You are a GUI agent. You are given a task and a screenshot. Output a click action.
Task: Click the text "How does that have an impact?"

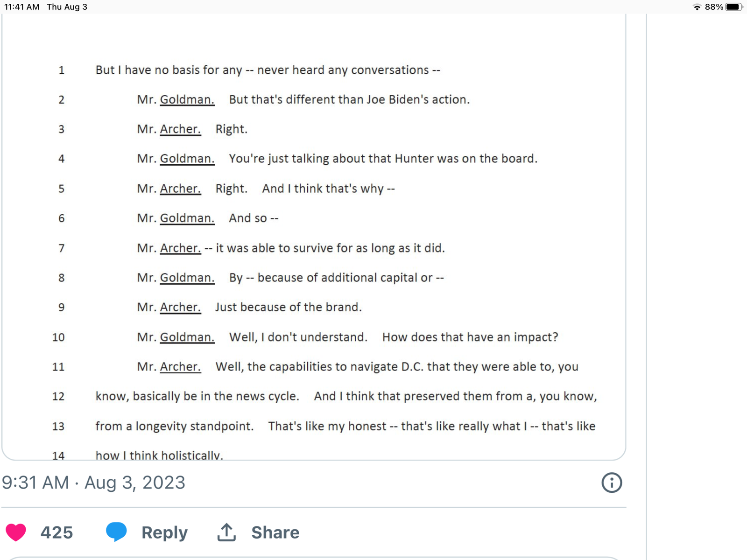pyautogui.click(x=470, y=337)
